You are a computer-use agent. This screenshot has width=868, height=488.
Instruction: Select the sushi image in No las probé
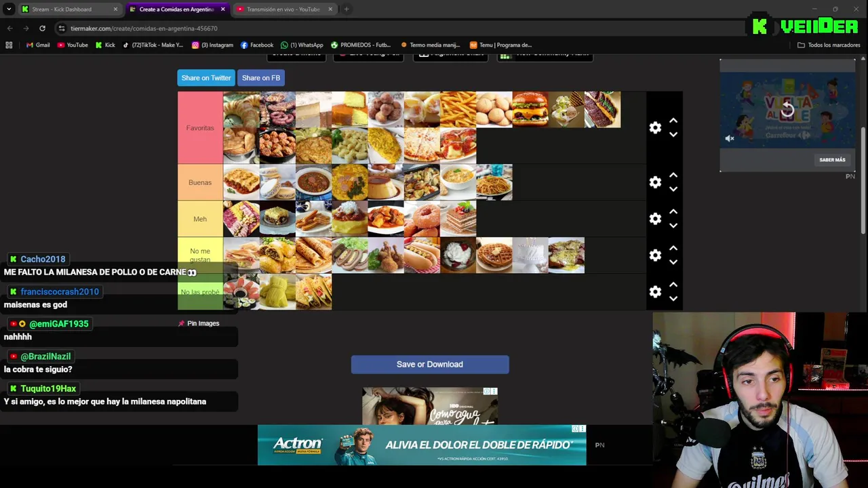(241, 292)
